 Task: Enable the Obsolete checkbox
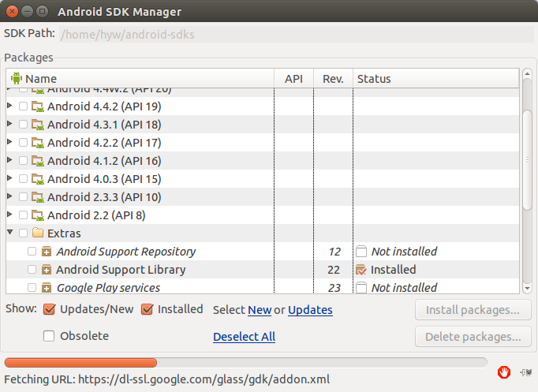point(49,336)
